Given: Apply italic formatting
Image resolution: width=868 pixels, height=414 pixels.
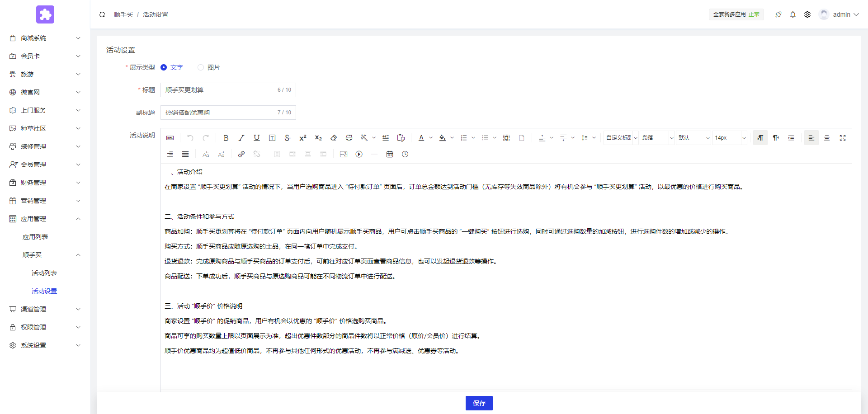Looking at the screenshot, I should [241, 138].
